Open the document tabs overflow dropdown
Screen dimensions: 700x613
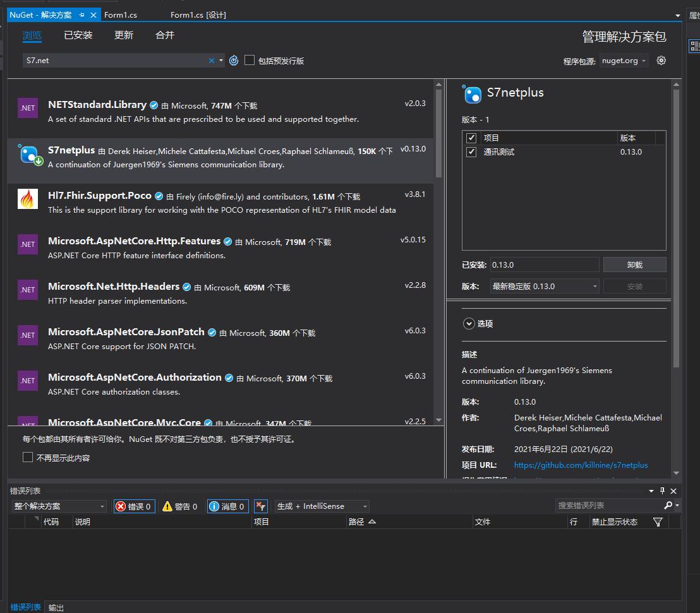[x=678, y=15]
